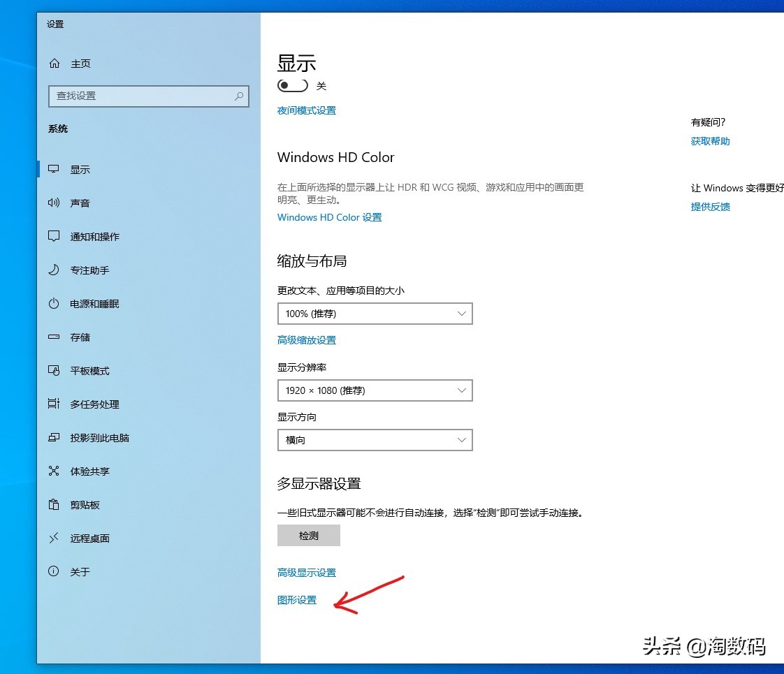Open the 声音 (Sound) settings icon

pyautogui.click(x=54, y=203)
